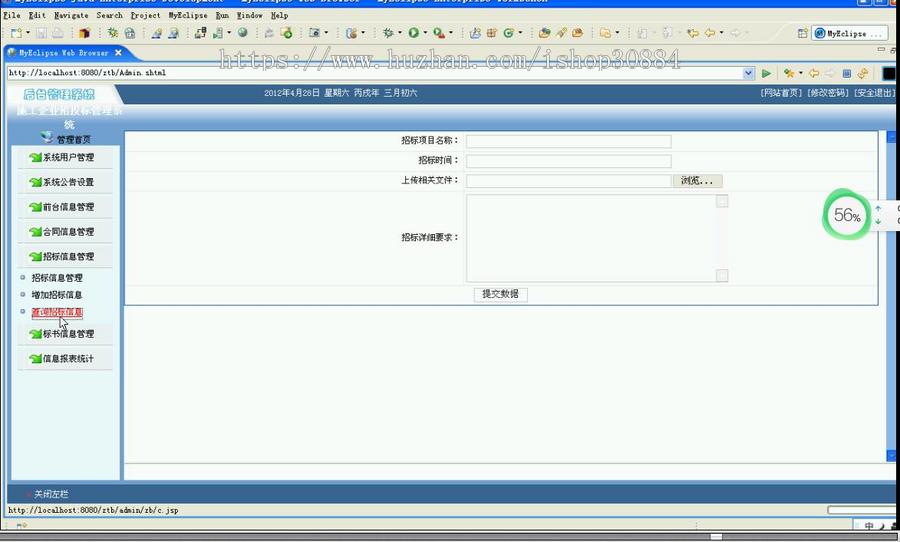Image resolution: width=900 pixels, height=542 pixels.
Task: Click the 安全退出 logout link in header
Action: (x=874, y=93)
